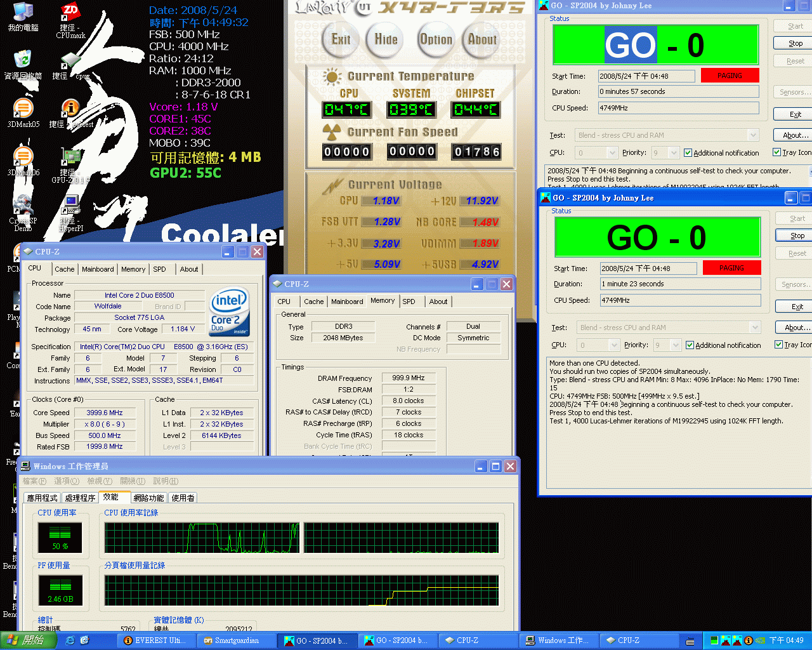Image resolution: width=812 pixels, height=650 pixels.
Task: Click the second quick launch icon beside Internet Explorer
Action: point(84,640)
